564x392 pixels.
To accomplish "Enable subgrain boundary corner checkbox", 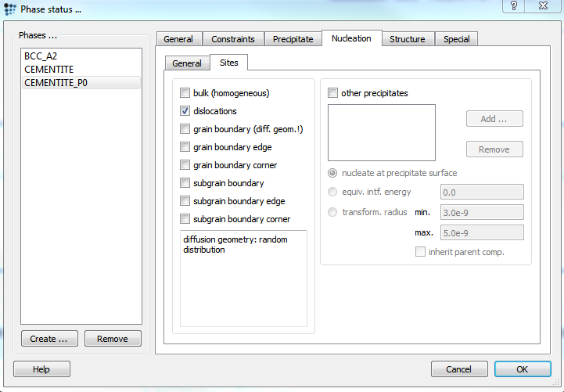I will pos(185,219).
